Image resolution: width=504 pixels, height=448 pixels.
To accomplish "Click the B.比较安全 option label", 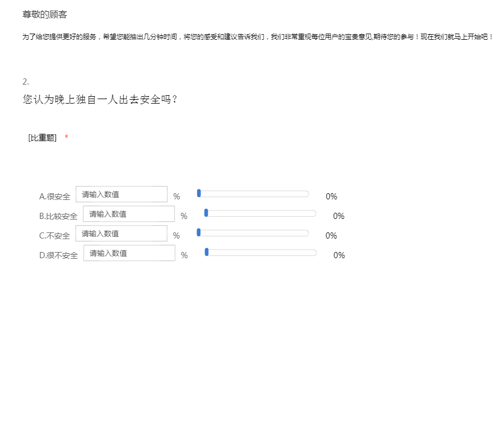I will click(58, 216).
